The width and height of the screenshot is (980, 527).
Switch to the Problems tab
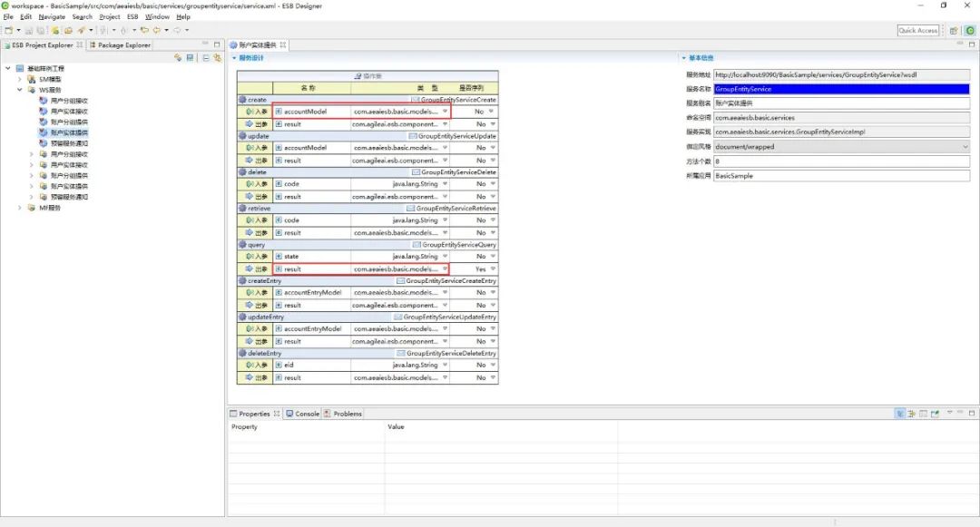(342, 414)
